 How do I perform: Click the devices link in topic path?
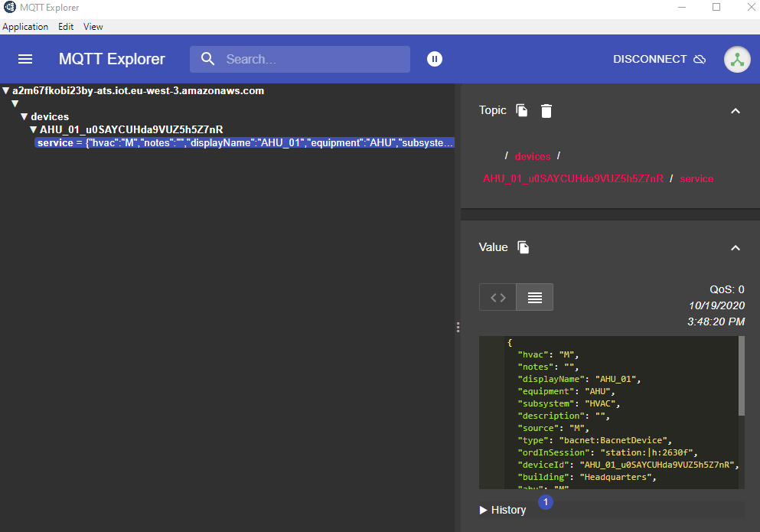pyautogui.click(x=532, y=156)
